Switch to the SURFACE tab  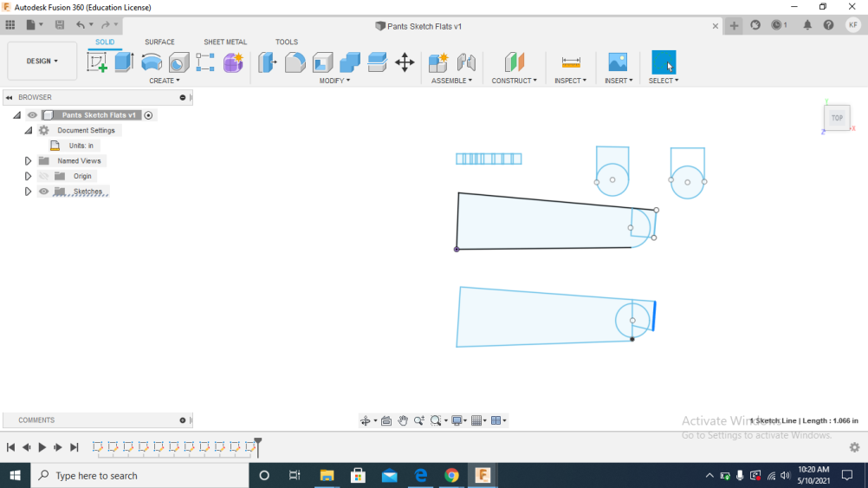[x=159, y=42]
